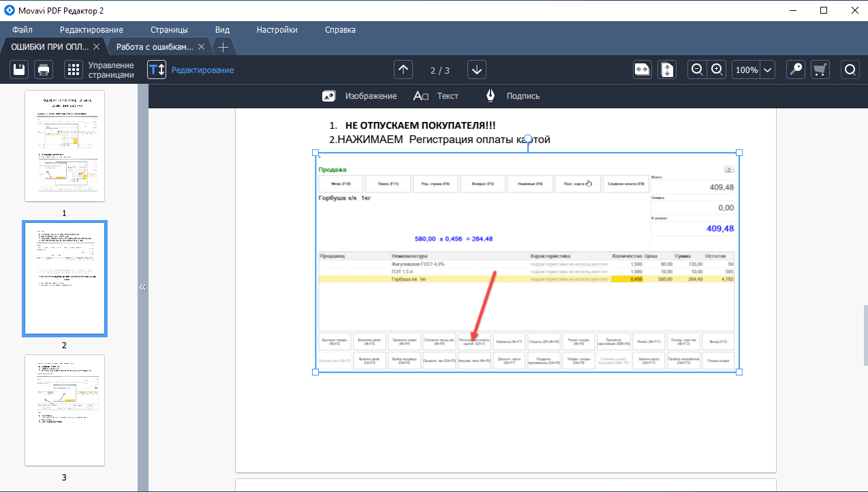Zoom in with the plus magnifier
The width and height of the screenshot is (868, 492).
[717, 70]
